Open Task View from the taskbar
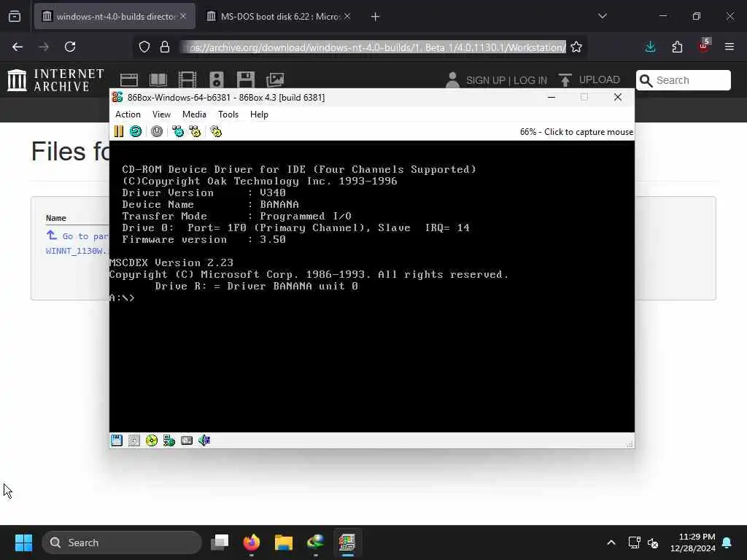Image resolution: width=747 pixels, height=560 pixels. click(x=220, y=542)
